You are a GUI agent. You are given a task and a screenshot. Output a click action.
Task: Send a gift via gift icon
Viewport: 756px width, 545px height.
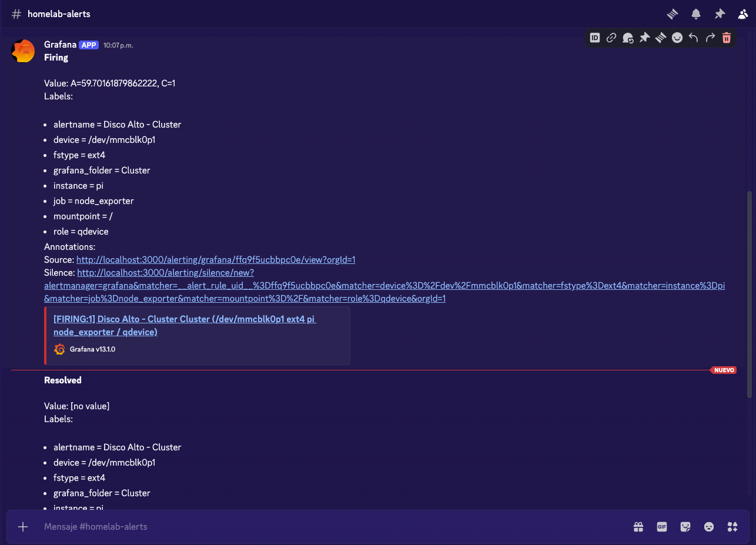point(638,527)
